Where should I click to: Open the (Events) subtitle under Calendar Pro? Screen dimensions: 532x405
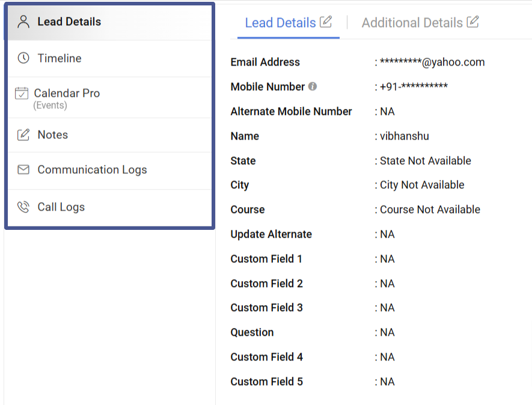[50, 105]
